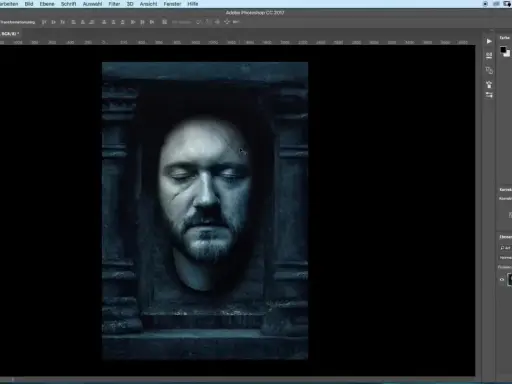Open the Hilfe menu
The height and width of the screenshot is (384, 512).
coord(193,4)
